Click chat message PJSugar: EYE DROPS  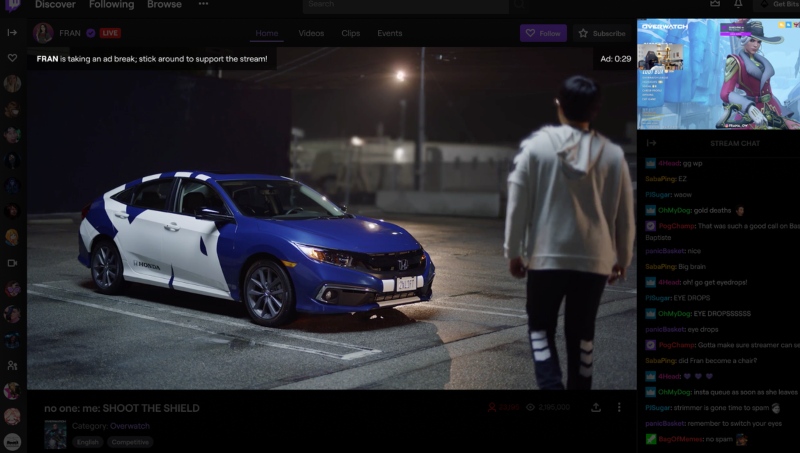tap(678, 298)
